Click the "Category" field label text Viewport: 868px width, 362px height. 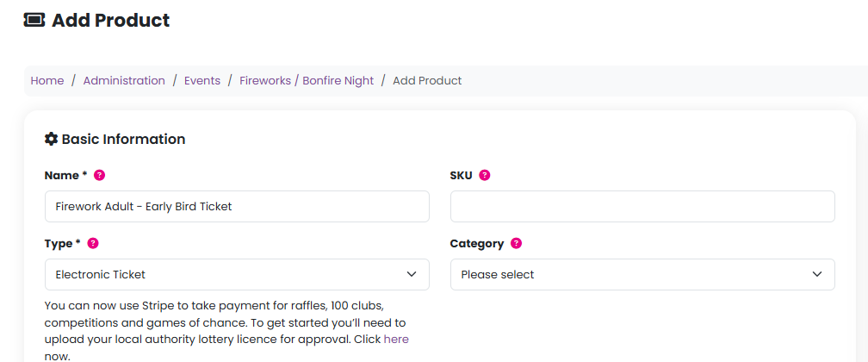tap(476, 243)
